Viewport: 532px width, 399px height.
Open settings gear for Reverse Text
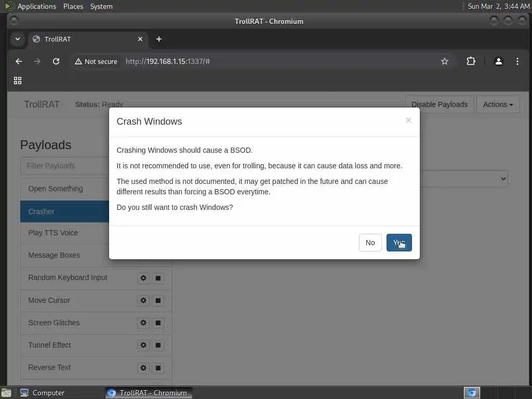[x=143, y=368]
